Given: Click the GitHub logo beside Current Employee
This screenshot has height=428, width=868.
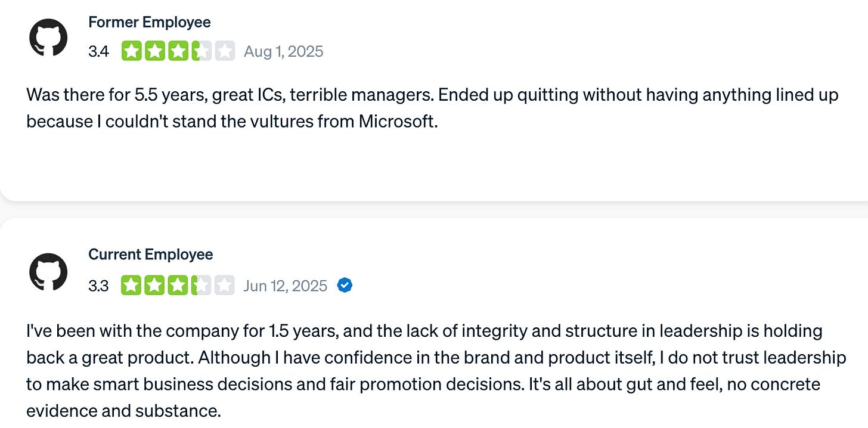Looking at the screenshot, I should click(x=48, y=272).
